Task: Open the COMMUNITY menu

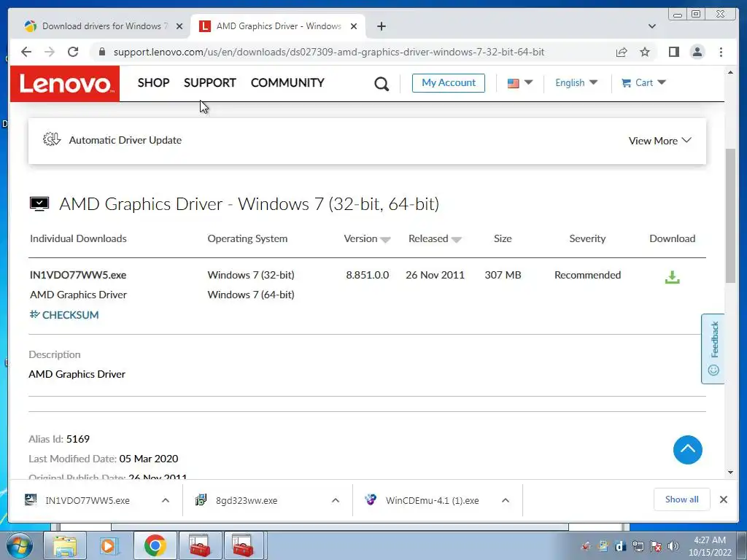Action: point(287,83)
